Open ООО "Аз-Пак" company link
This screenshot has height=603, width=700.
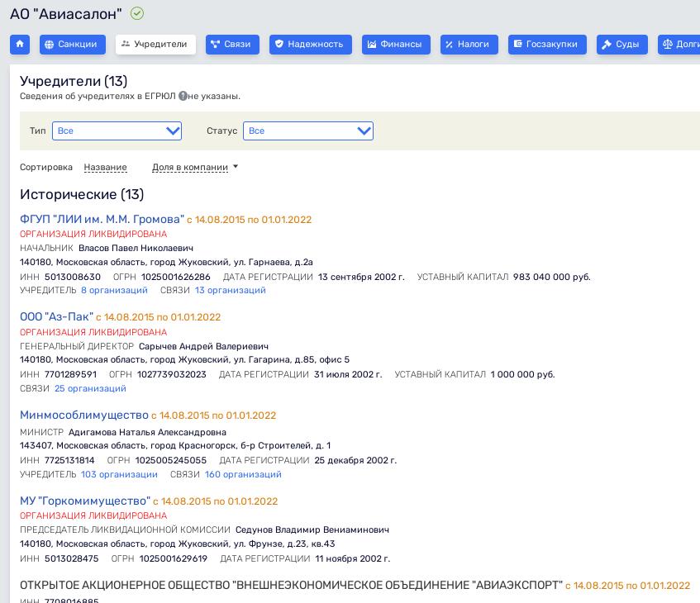click(57, 317)
